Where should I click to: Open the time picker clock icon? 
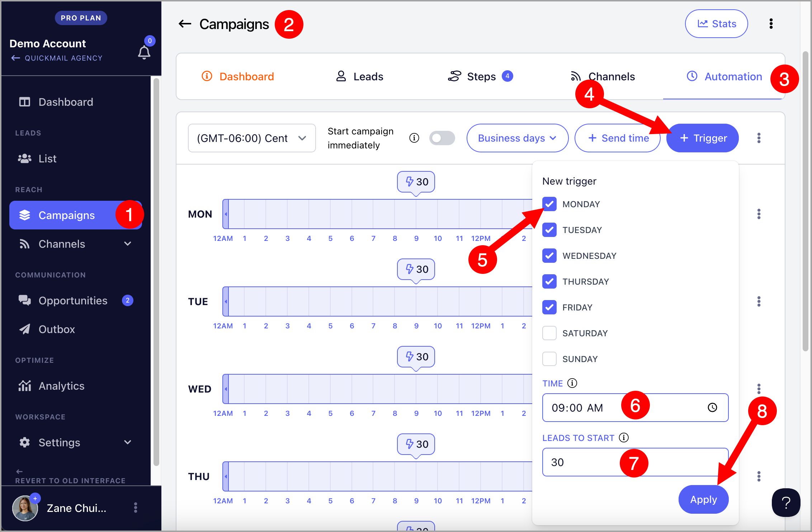point(712,408)
